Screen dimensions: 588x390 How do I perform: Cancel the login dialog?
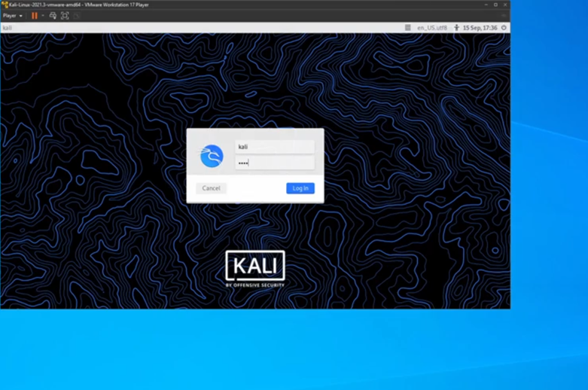tap(211, 188)
